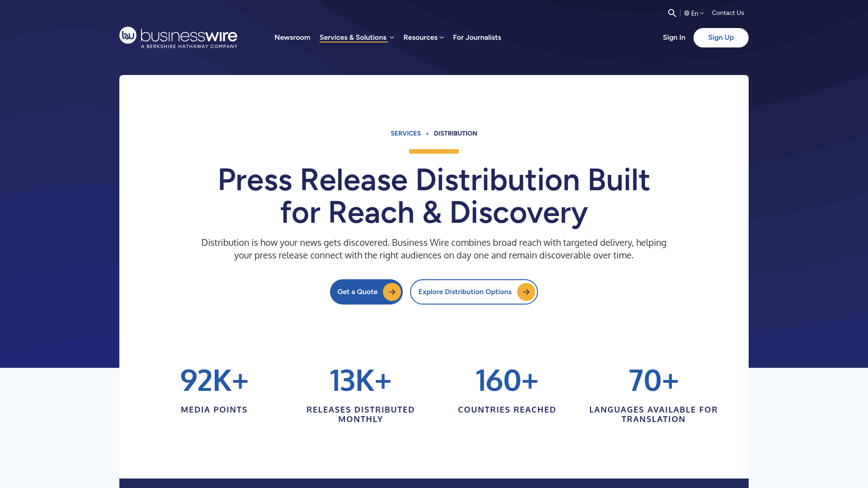The height and width of the screenshot is (488, 868).
Task: Click 'A Berkshire Hathaway Company' tagline
Action: click(x=189, y=46)
